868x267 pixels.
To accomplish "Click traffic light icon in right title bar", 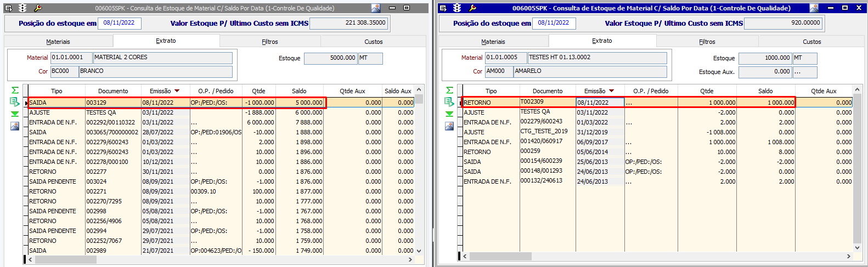I will pyautogui.click(x=457, y=8).
